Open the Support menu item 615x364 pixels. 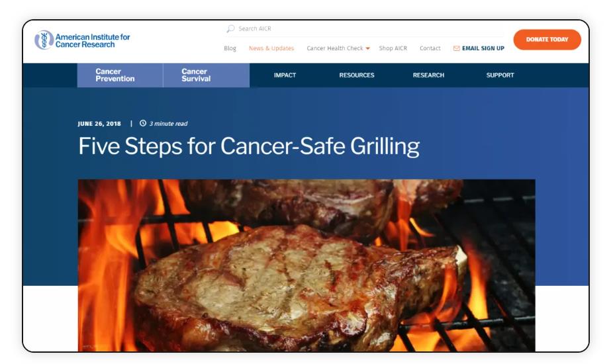pyautogui.click(x=500, y=75)
